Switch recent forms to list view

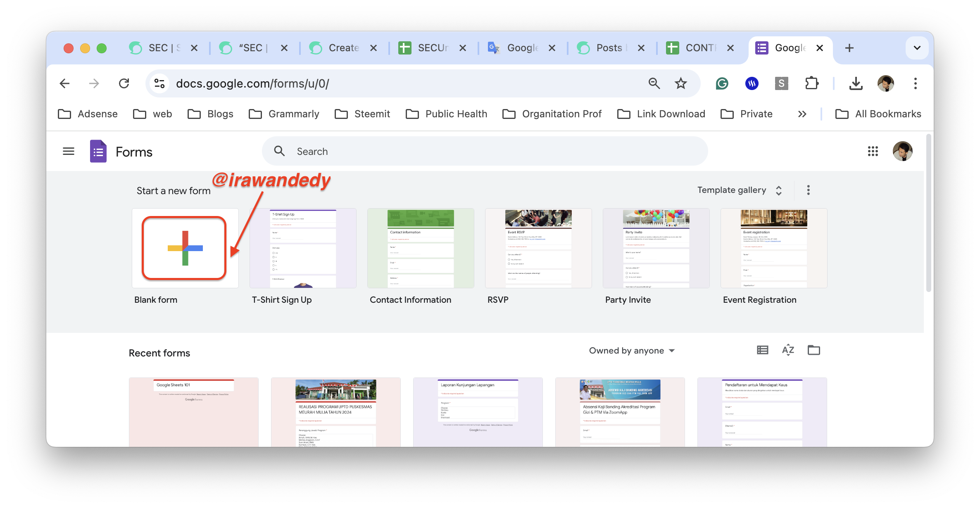pos(762,350)
